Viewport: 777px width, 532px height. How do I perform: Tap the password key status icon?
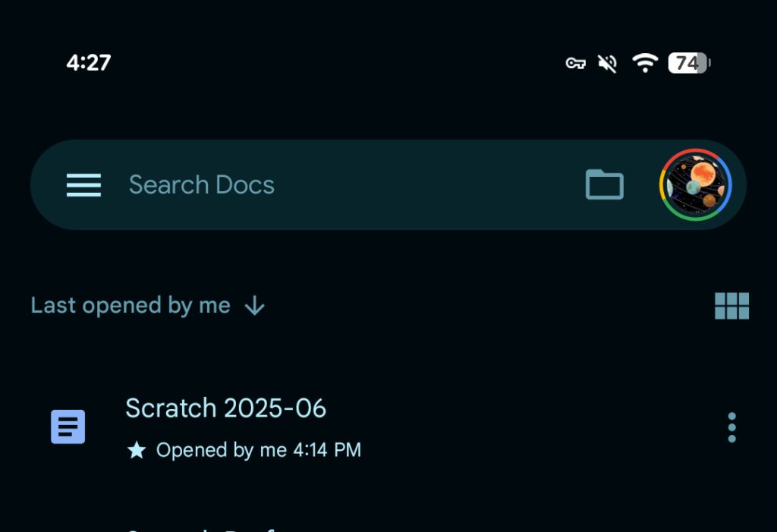(574, 64)
